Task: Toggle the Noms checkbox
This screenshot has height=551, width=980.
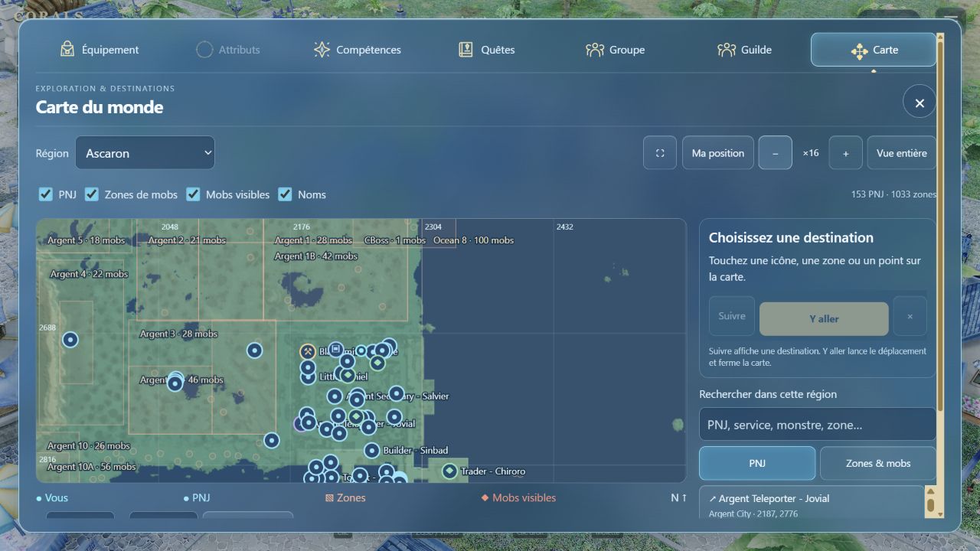Action: pos(285,194)
